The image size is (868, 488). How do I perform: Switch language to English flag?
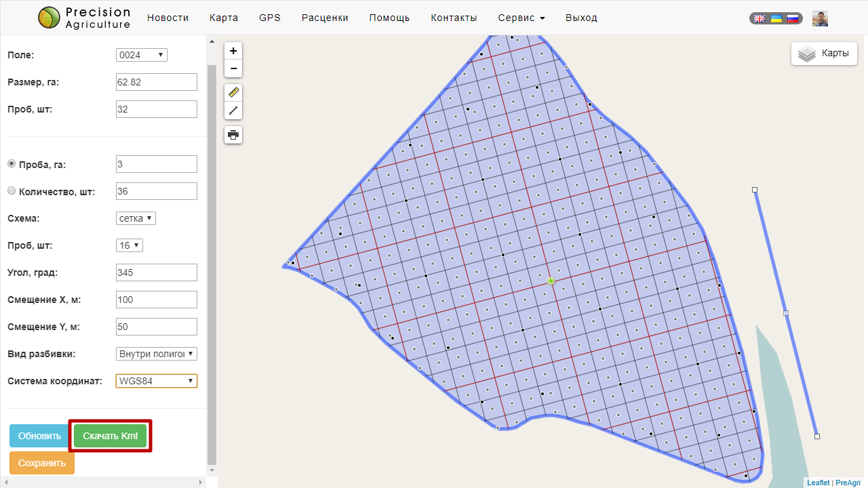coord(759,18)
